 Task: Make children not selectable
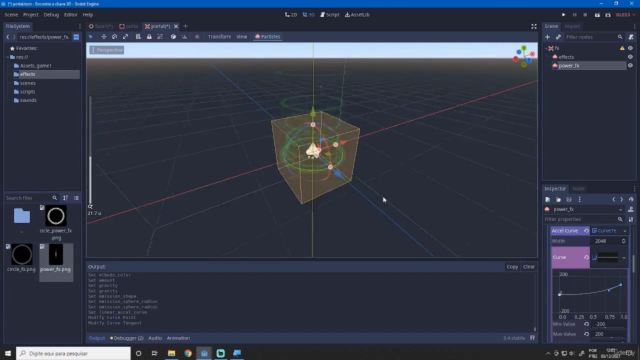click(x=160, y=37)
